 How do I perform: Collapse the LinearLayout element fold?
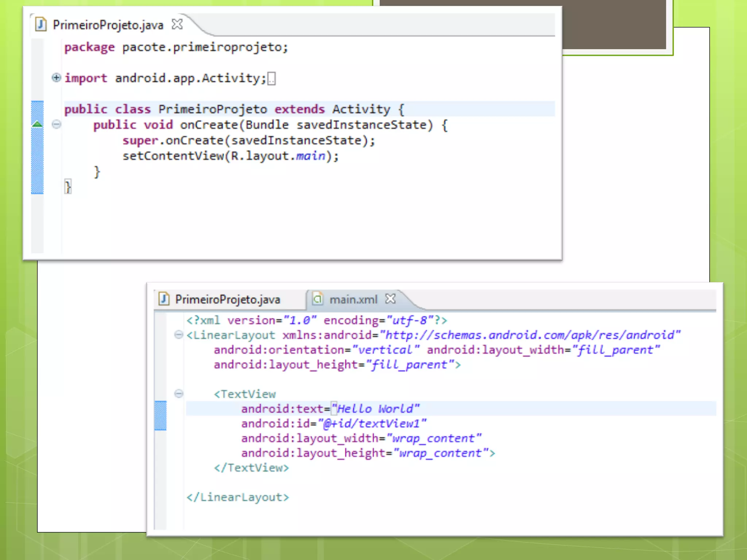(178, 334)
